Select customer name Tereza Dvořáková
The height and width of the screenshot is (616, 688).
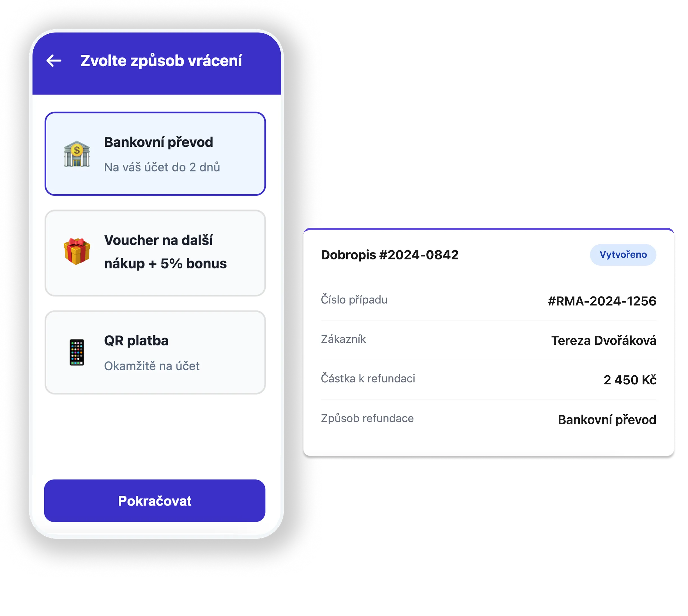604,341
